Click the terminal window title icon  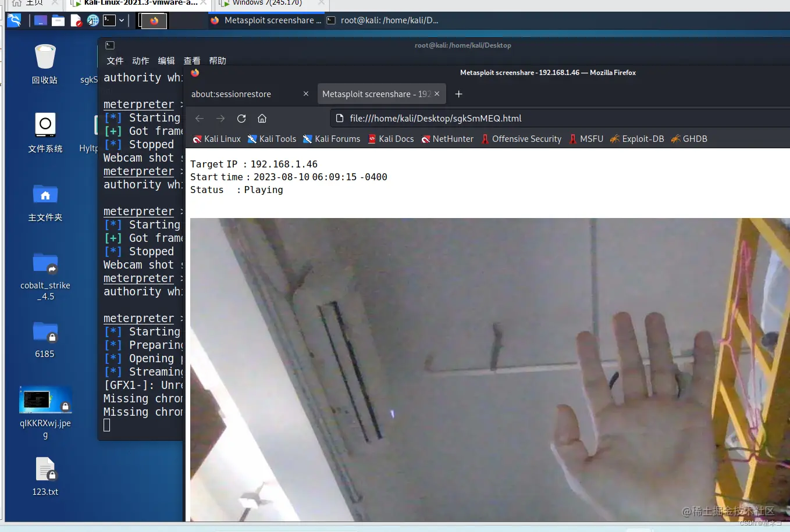pyautogui.click(x=110, y=45)
